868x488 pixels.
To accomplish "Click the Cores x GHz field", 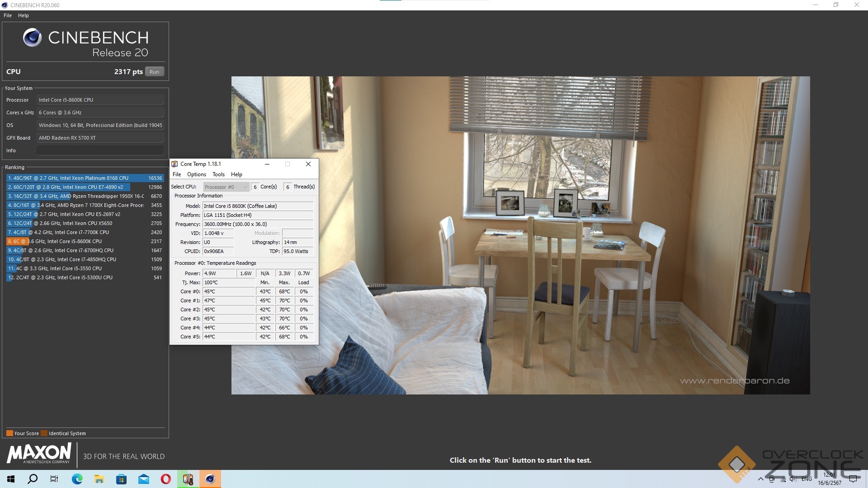I will [100, 113].
